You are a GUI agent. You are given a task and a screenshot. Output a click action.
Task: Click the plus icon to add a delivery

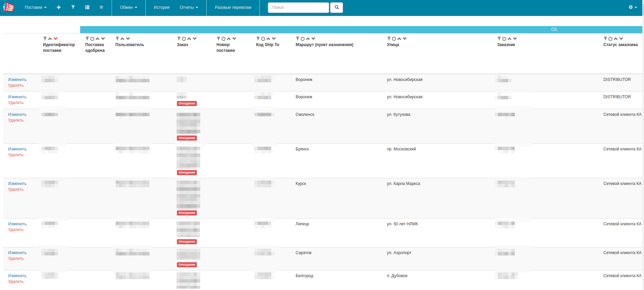point(59,7)
